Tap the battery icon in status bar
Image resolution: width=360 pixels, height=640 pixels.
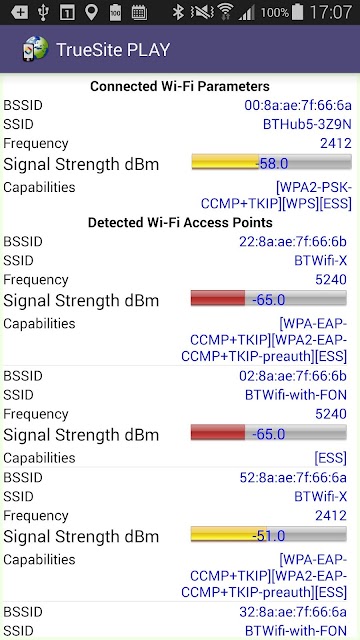pyautogui.click(x=298, y=12)
